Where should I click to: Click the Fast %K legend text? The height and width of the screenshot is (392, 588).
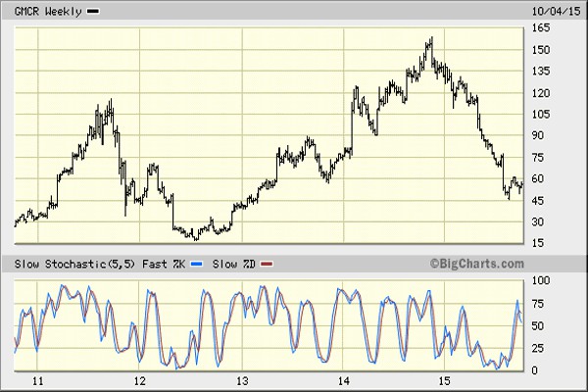pyautogui.click(x=164, y=264)
